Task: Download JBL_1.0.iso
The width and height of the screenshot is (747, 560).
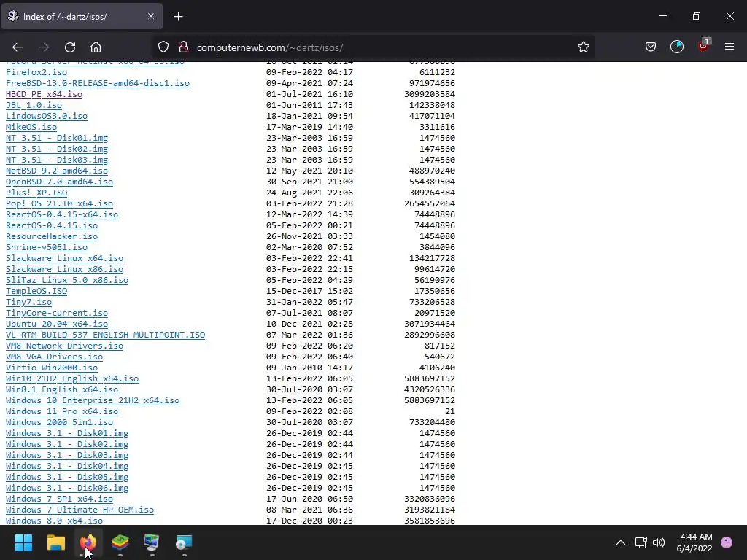Action: pyautogui.click(x=34, y=105)
